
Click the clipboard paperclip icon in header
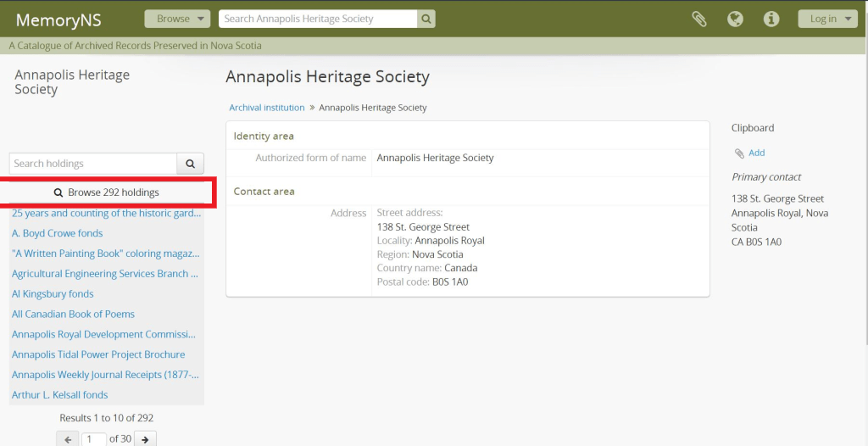[x=698, y=19]
